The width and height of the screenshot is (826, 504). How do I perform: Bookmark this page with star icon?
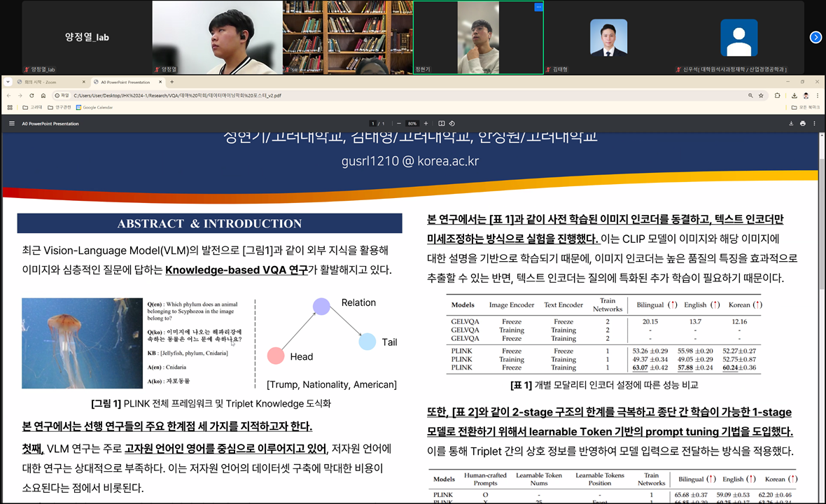[761, 96]
